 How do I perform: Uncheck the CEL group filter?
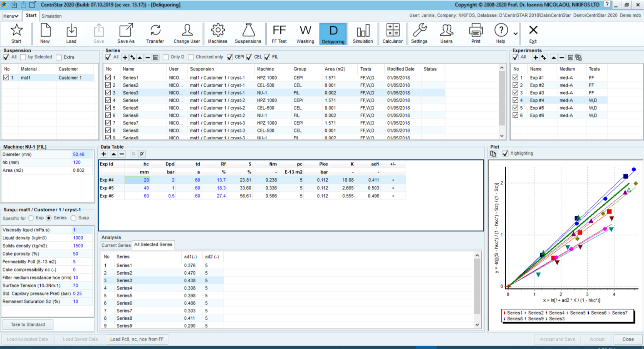[x=249, y=57]
